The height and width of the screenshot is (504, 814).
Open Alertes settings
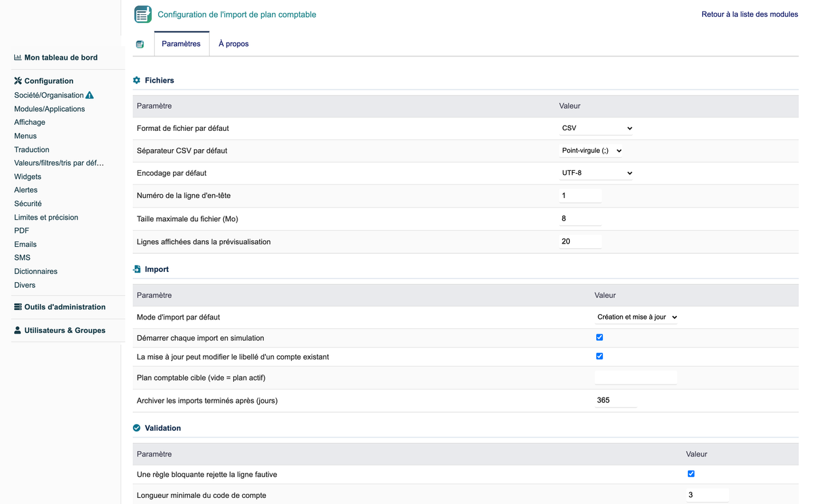[26, 190]
